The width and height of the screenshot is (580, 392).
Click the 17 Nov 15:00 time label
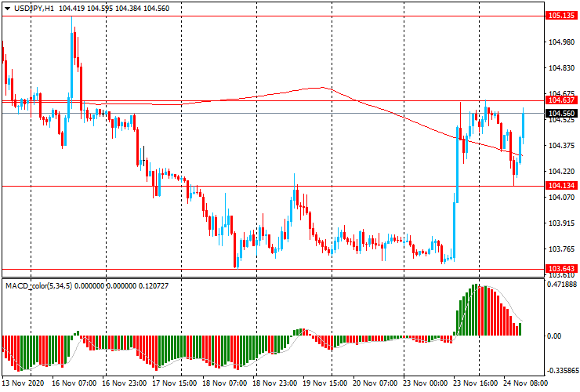pos(174,383)
